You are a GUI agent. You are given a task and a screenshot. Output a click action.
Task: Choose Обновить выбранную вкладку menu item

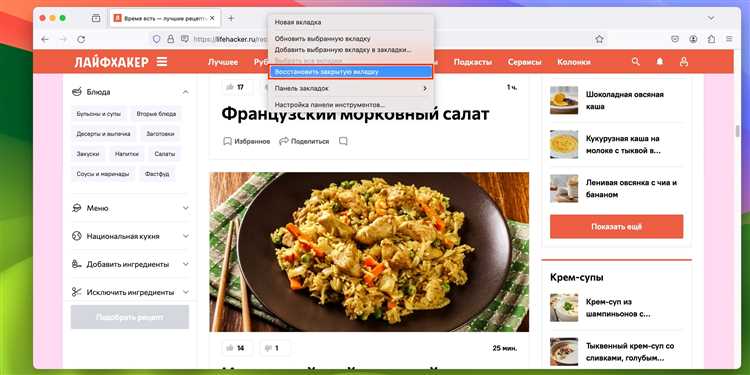351,38
